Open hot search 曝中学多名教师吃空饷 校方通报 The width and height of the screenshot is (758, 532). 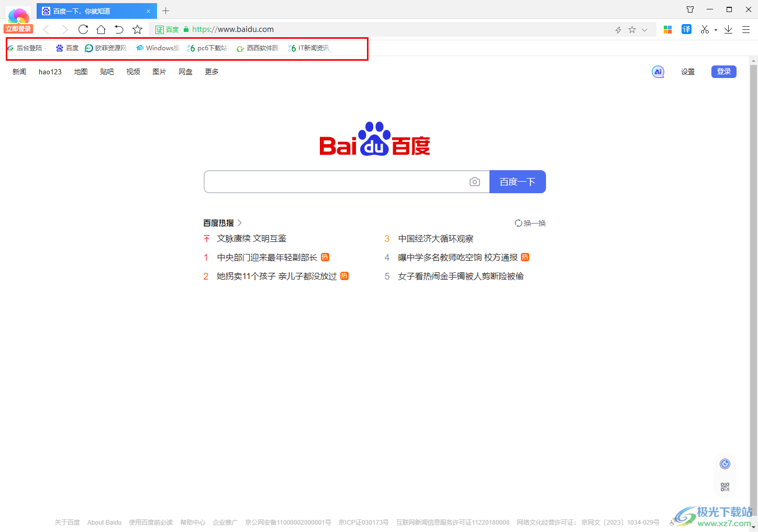[458, 258]
